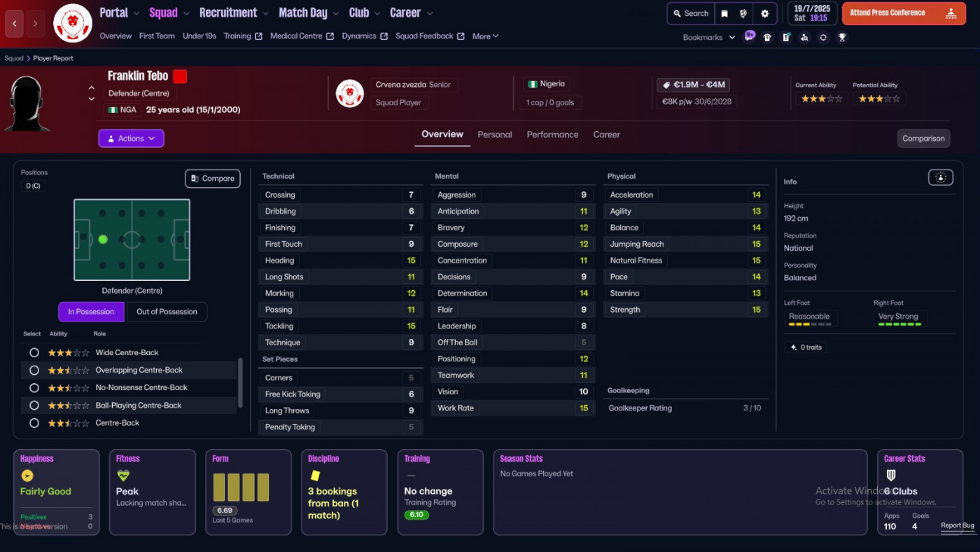Viewport: 980px width, 552px height.
Task: Open settings gear in top bar
Action: coord(764,13)
